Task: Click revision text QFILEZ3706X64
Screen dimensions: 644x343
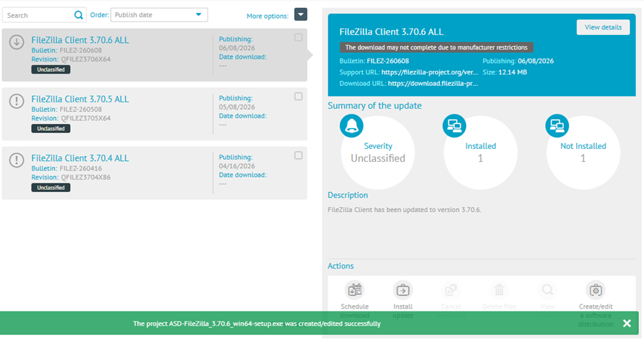Action: (x=86, y=59)
